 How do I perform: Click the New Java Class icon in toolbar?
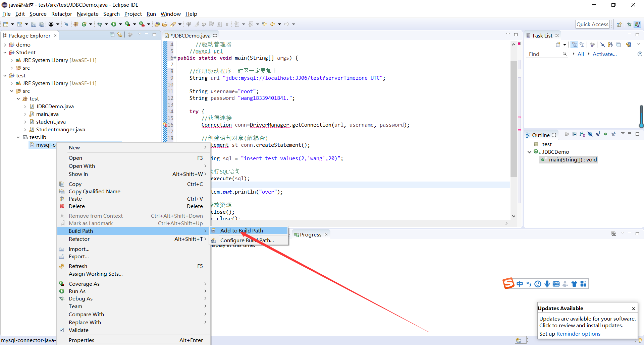coord(84,24)
